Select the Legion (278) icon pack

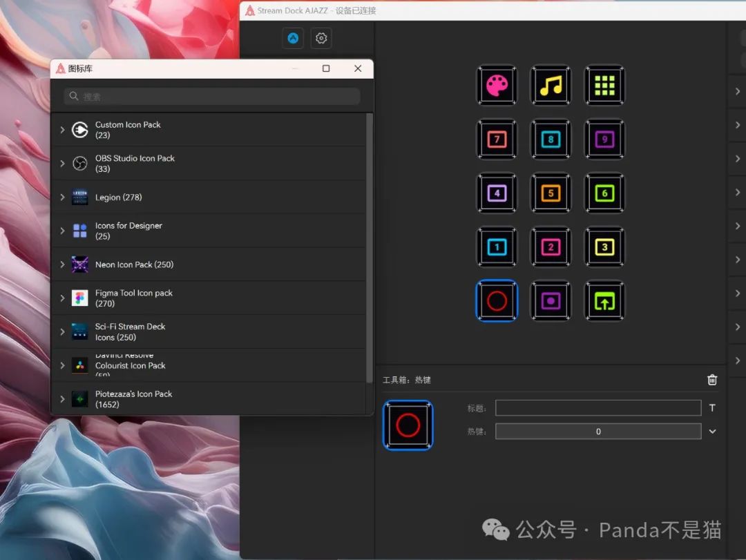click(x=119, y=197)
